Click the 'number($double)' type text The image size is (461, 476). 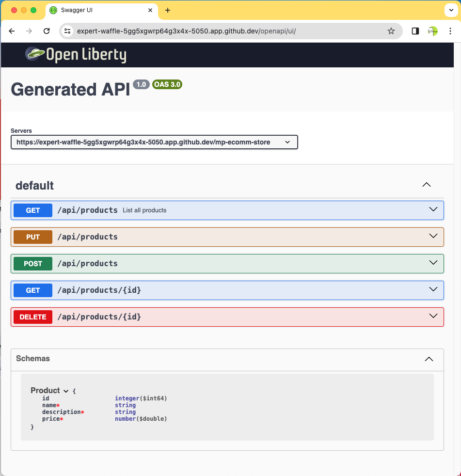[x=141, y=419]
